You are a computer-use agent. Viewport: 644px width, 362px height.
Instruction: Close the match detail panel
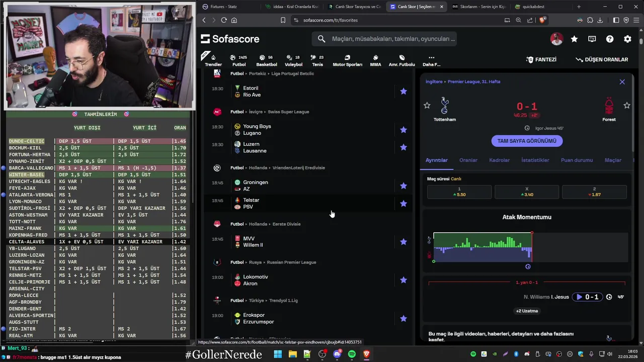pyautogui.click(x=622, y=81)
